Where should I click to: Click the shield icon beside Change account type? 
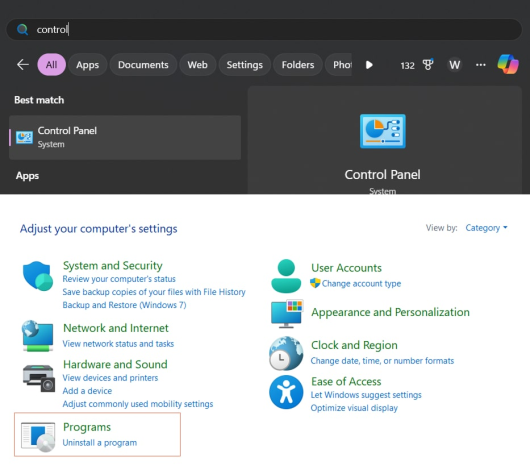315,283
